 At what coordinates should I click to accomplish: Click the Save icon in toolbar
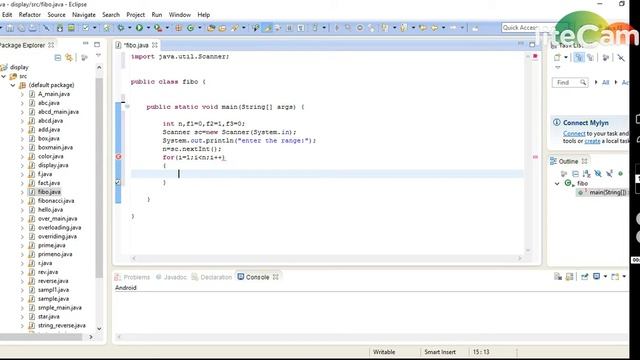point(9,28)
